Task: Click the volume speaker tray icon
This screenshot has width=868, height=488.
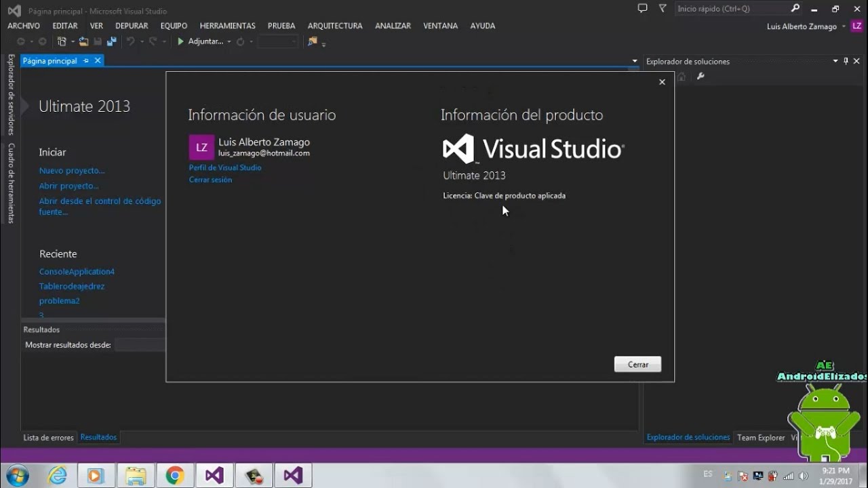Action: click(802, 476)
